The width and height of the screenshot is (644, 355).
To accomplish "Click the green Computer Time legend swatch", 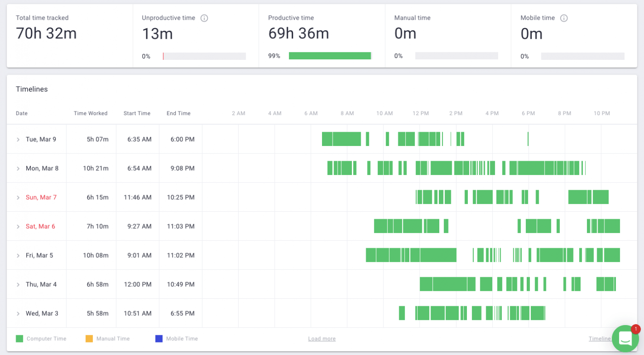I will (x=19, y=339).
